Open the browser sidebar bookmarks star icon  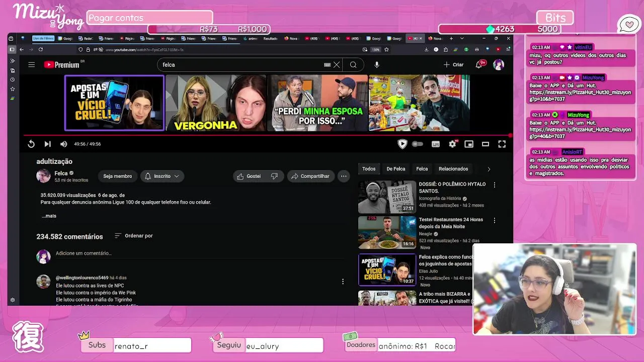13,89
